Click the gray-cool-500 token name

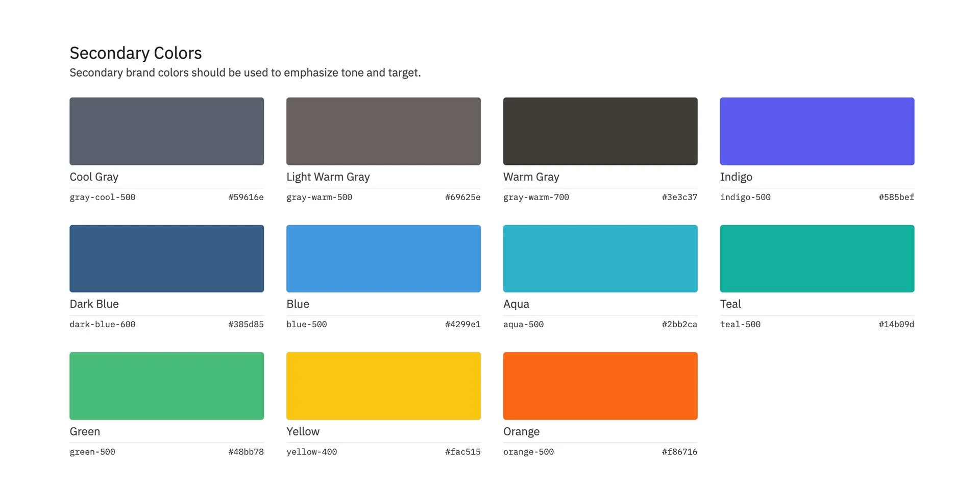point(103,197)
